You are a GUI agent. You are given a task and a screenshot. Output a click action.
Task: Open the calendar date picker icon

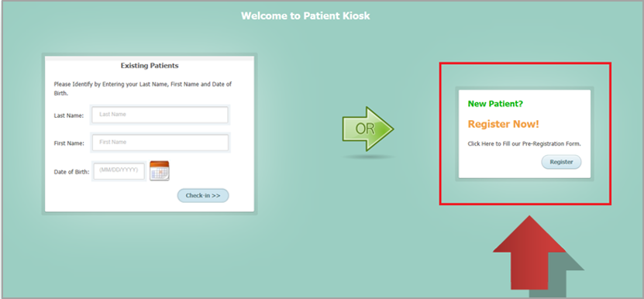click(160, 171)
